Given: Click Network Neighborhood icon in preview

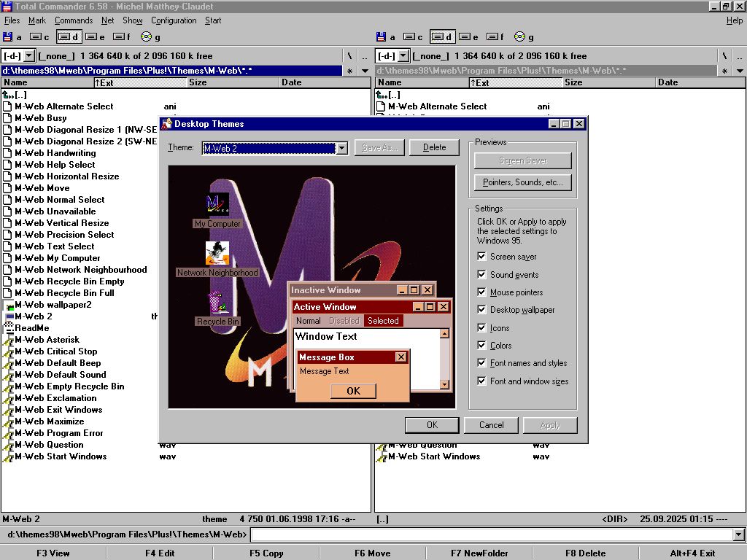Looking at the screenshot, I should pos(217,254).
